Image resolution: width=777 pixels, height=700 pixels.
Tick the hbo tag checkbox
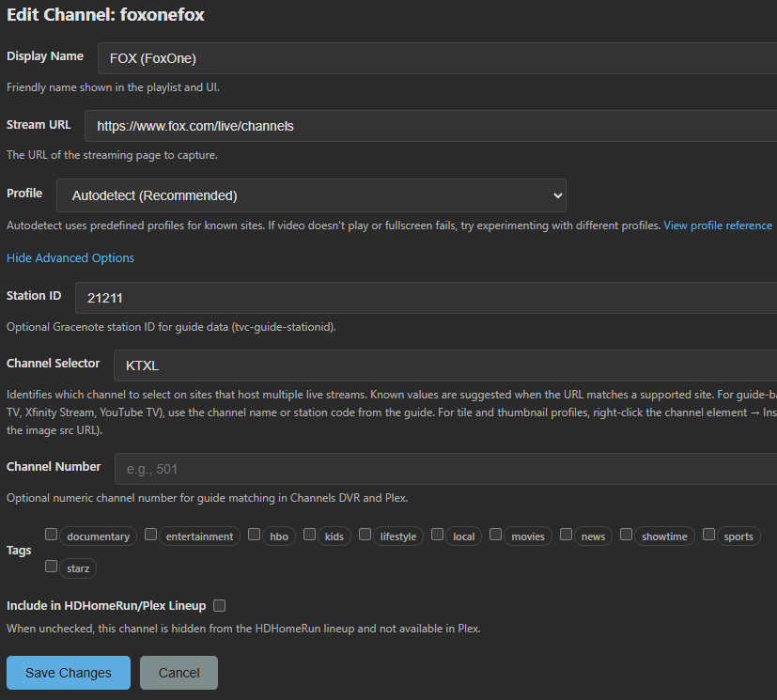[x=254, y=535]
